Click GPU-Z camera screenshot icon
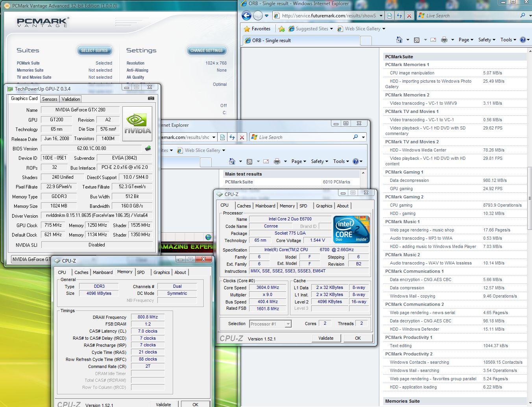Viewport: 532px width, 407px height. [151, 98]
